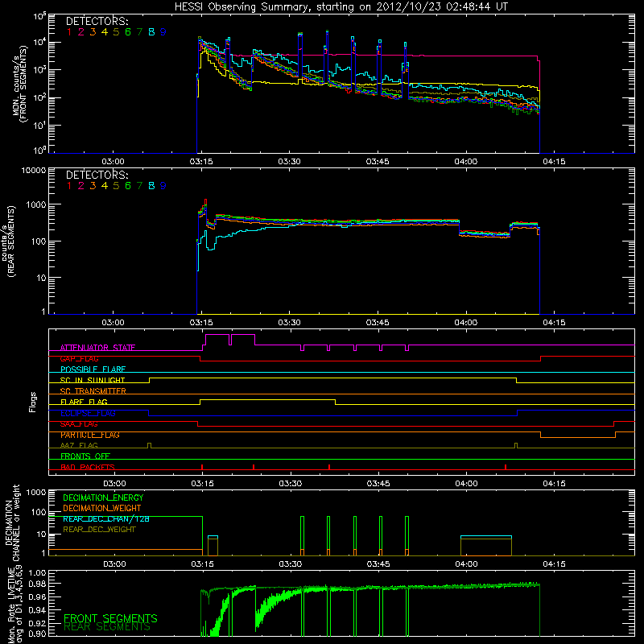644x644 pixels.
Task: Select detector 4 in front segments legend
Action: coord(105,32)
